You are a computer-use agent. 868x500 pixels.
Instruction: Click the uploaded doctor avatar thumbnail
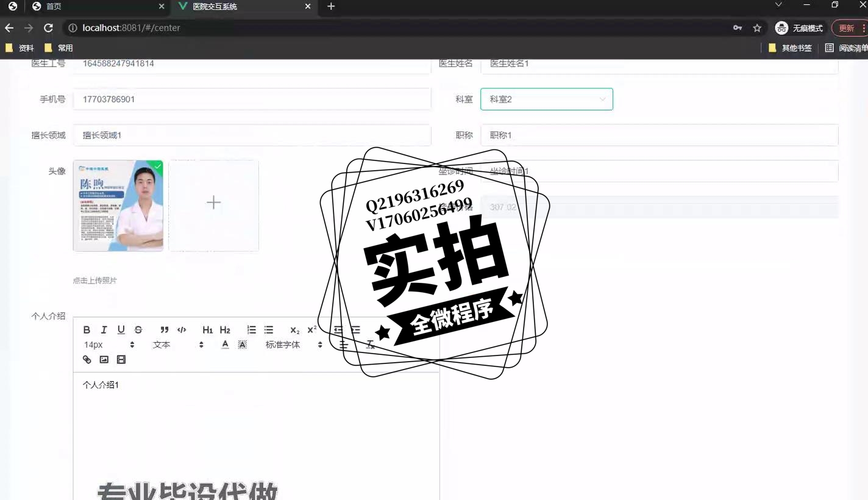point(118,205)
